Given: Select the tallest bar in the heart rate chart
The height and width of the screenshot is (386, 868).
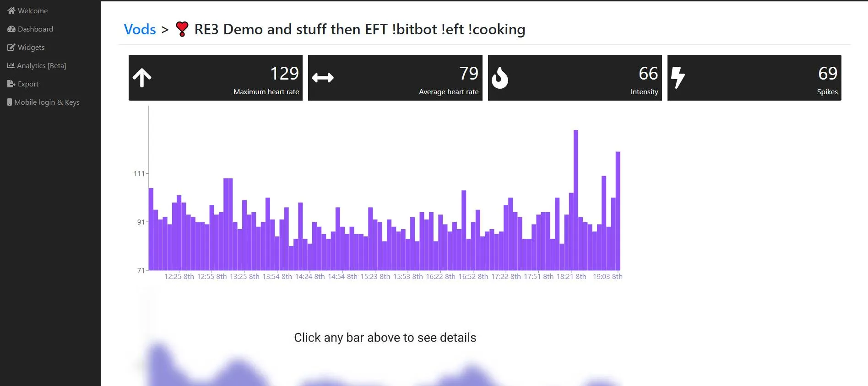Looking at the screenshot, I should tap(576, 200).
